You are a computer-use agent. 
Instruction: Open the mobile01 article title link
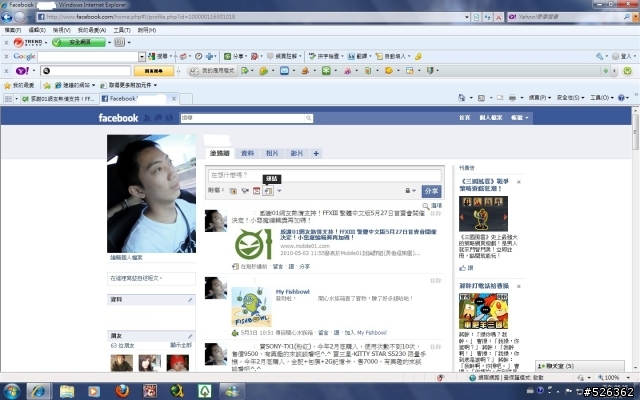[x=358, y=234]
